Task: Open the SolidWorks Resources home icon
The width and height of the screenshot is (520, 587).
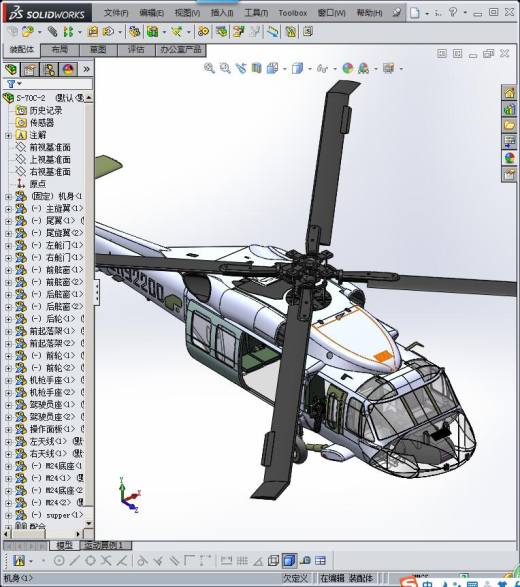Action: click(x=510, y=92)
